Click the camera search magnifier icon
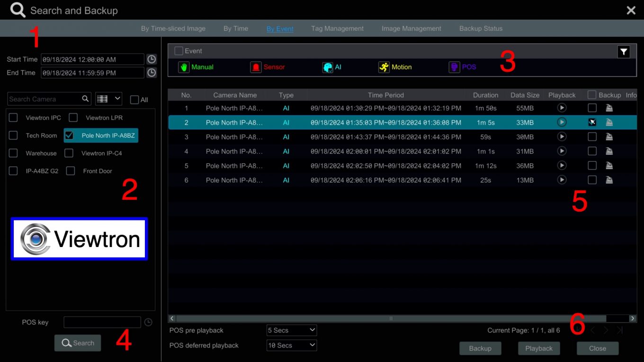This screenshot has width=644, height=362. click(x=84, y=99)
